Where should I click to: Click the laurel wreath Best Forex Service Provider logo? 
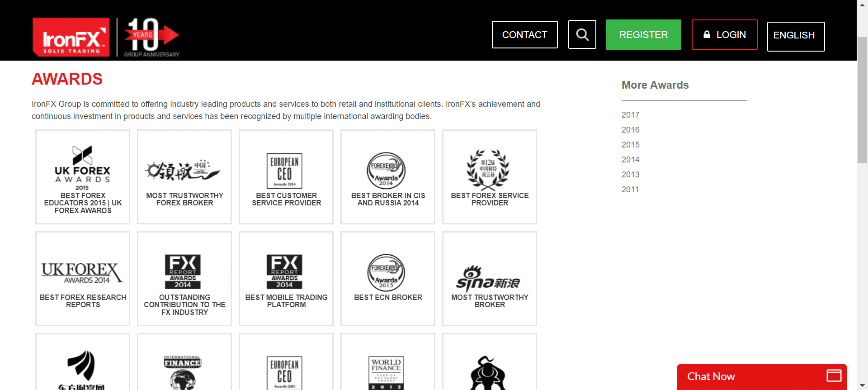(x=488, y=170)
